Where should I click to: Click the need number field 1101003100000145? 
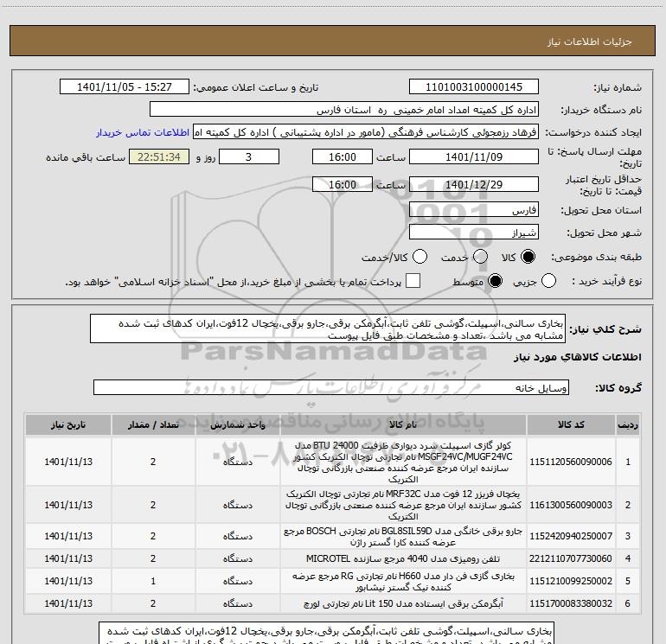[474, 87]
